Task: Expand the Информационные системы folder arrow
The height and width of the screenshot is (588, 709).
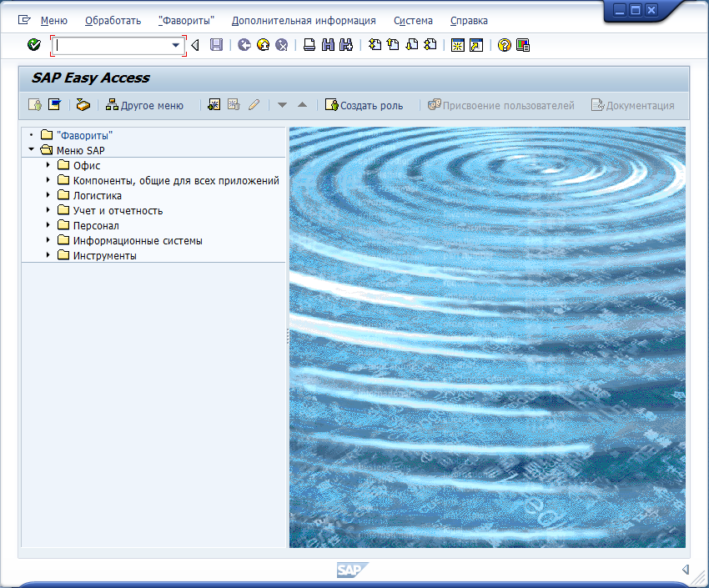Action: (x=48, y=239)
